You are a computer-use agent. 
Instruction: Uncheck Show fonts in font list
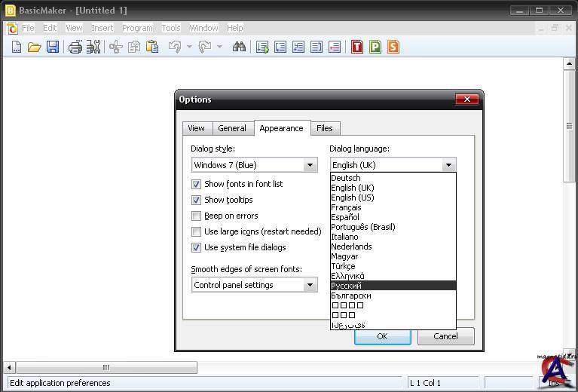tap(197, 184)
